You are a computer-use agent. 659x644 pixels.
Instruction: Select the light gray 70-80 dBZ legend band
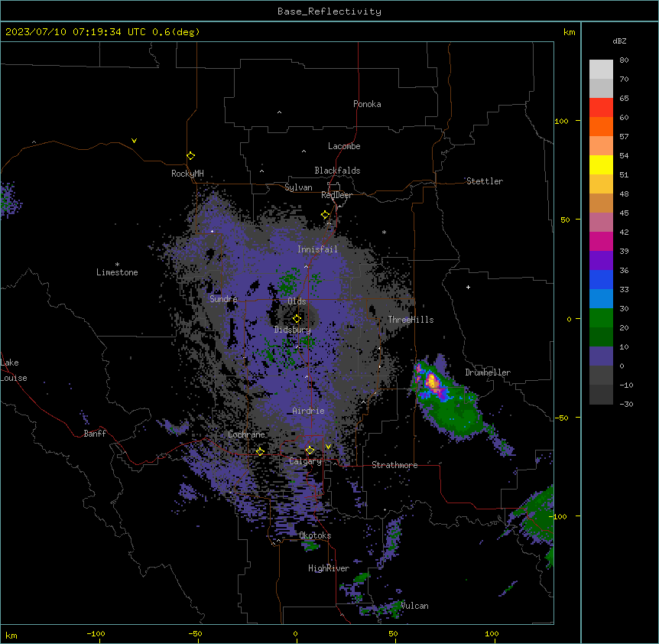click(601, 70)
